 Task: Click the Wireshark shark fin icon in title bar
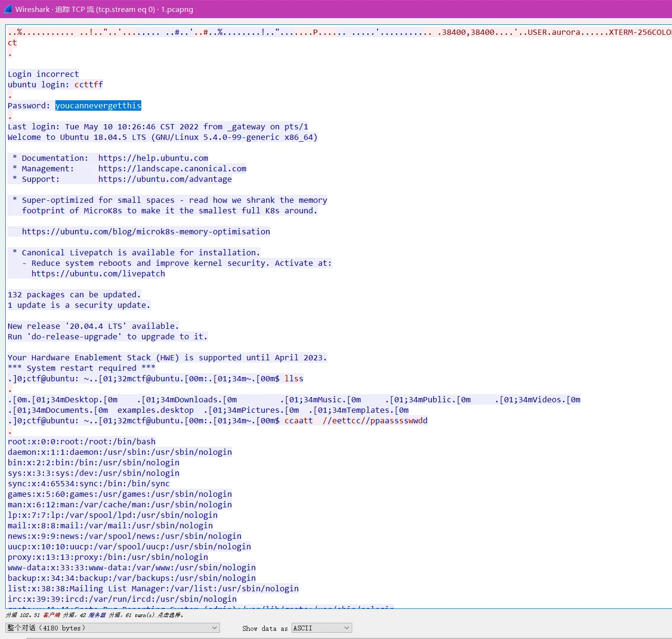click(x=8, y=9)
